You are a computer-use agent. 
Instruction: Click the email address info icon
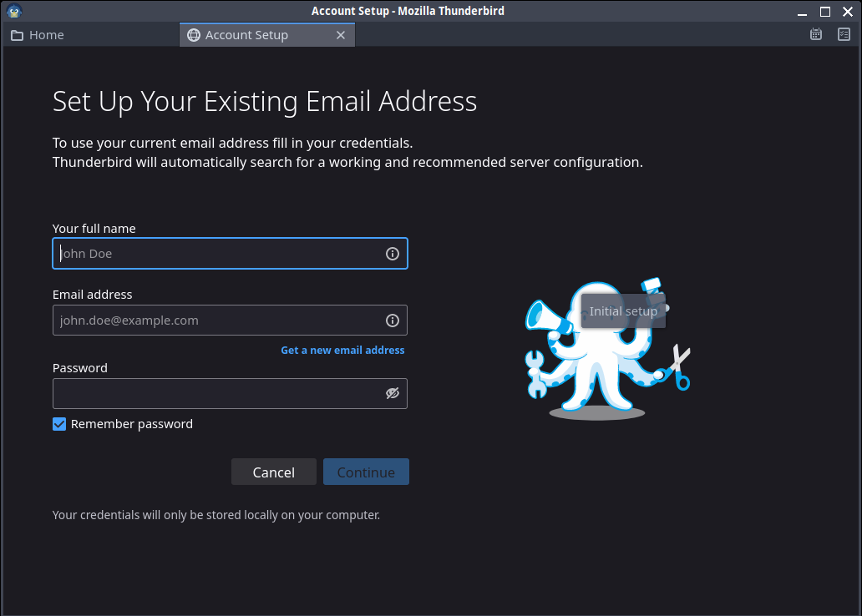[x=392, y=321]
